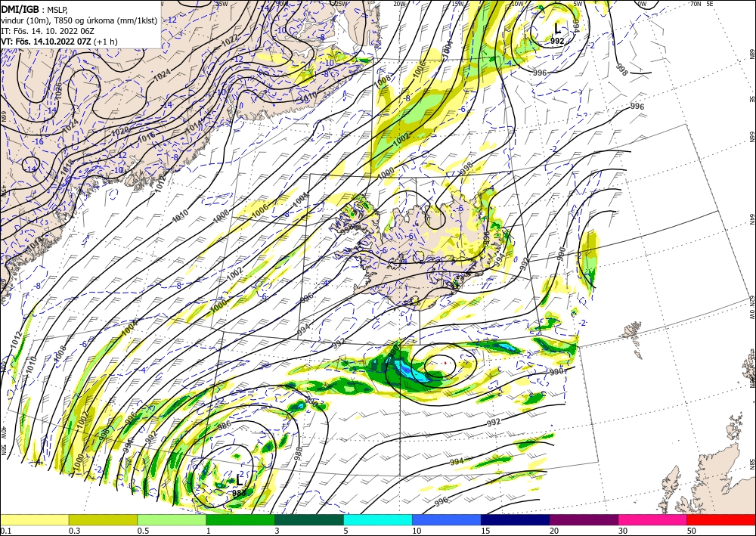This screenshot has width=756, height=536.
Task: Pick the blue 10–15 mm legend swatch
Action: pos(447,519)
